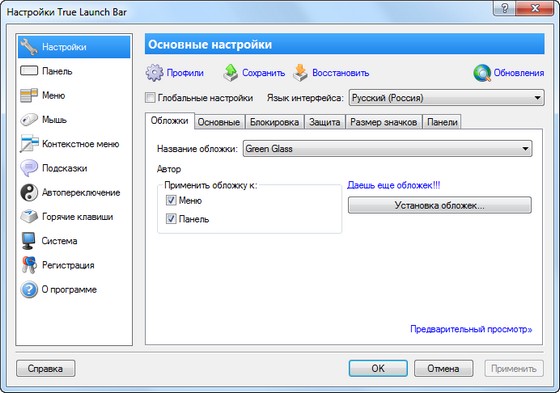Switch to the Блокировка tab
The width and height of the screenshot is (560, 393).
coord(274,122)
